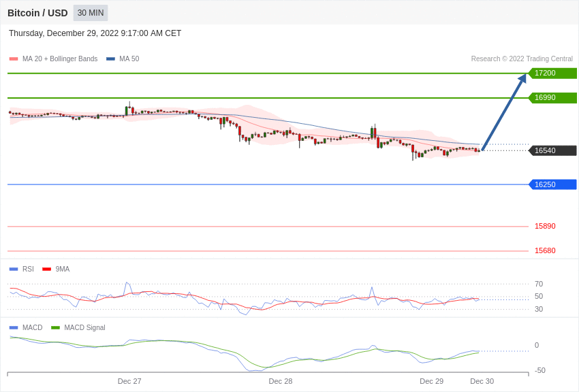Viewport: 579px width, 392px height.
Task: Click the blue MA 50 legend swatch
Action: pos(110,59)
